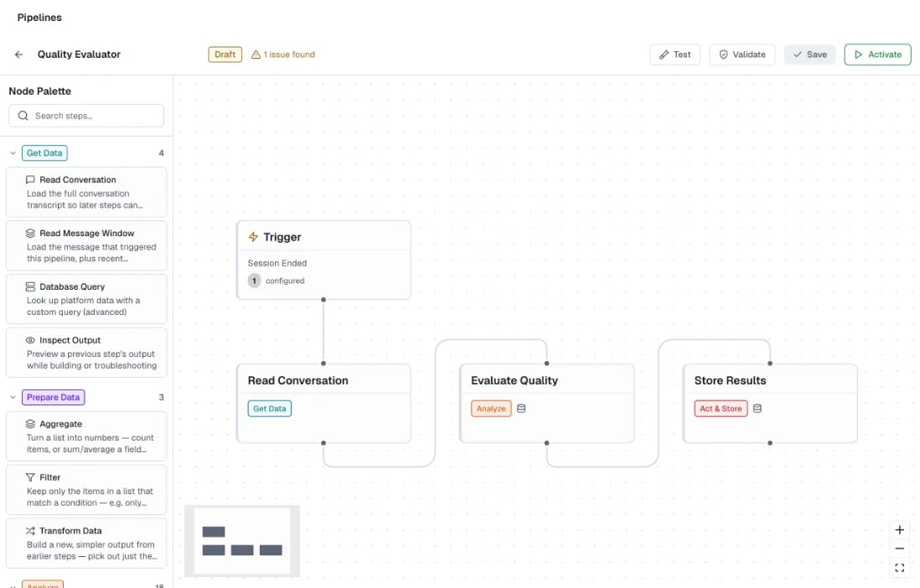Click the Get Data tag in Read Conversation node
920x588 pixels.
point(269,409)
